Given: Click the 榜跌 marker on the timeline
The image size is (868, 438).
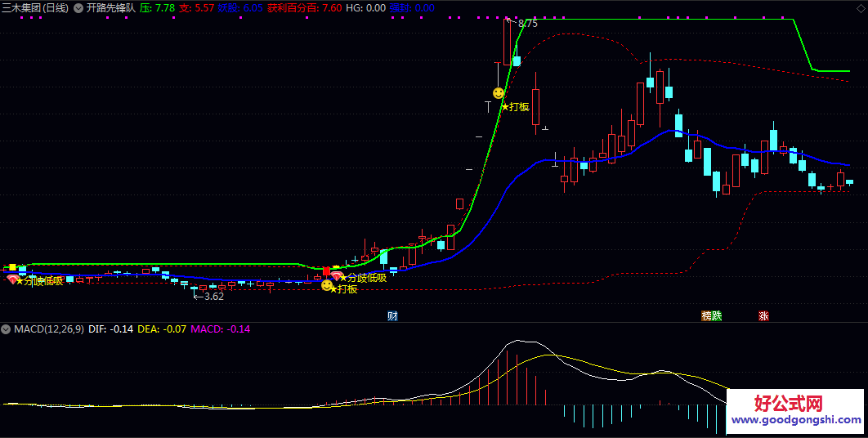Looking at the screenshot, I should [x=712, y=316].
